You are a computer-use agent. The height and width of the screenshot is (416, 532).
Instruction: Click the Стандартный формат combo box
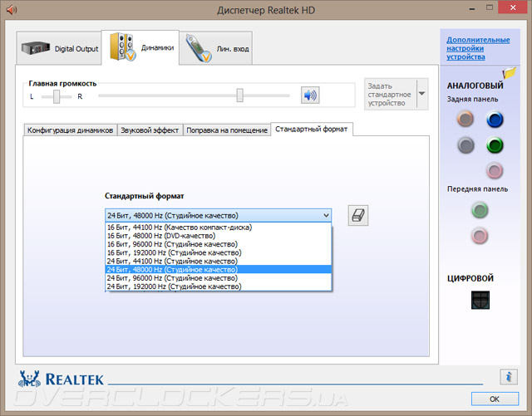tap(218, 215)
